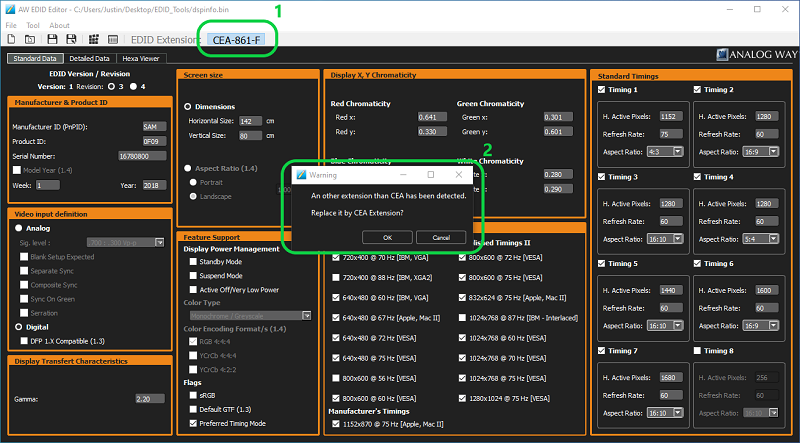800x443 pixels.
Task: Click the Open file toolbar icon
Action: tap(32, 39)
